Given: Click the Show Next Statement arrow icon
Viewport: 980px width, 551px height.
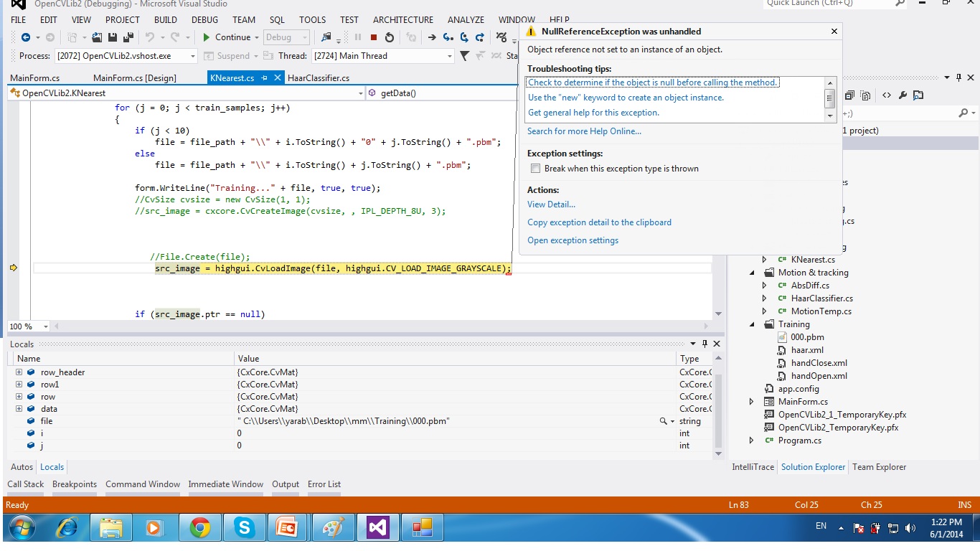Looking at the screenshot, I should [x=432, y=37].
